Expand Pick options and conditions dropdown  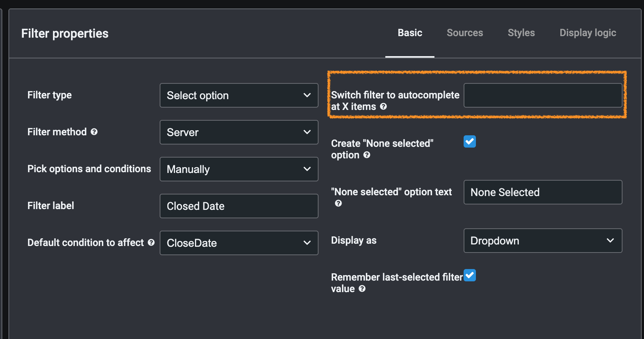coord(239,169)
